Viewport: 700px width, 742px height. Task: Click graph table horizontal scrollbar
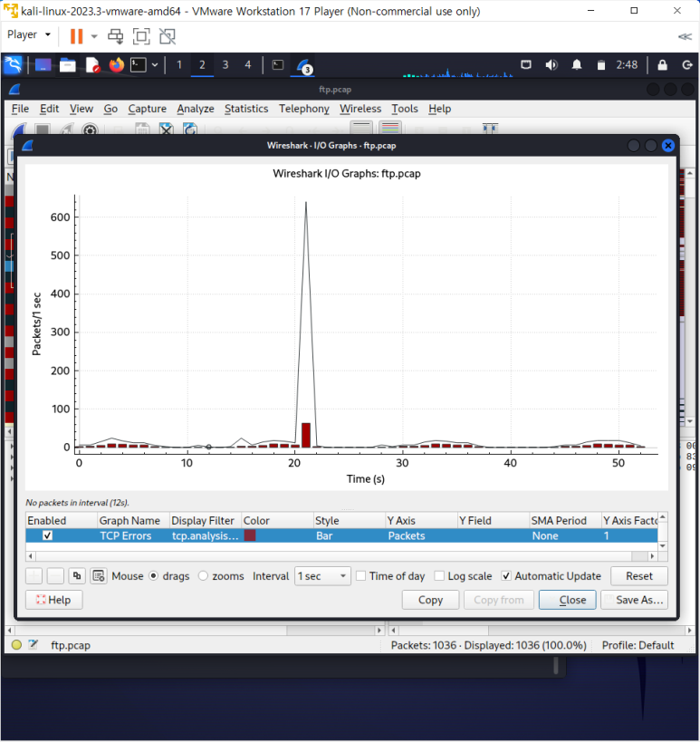(x=341, y=556)
